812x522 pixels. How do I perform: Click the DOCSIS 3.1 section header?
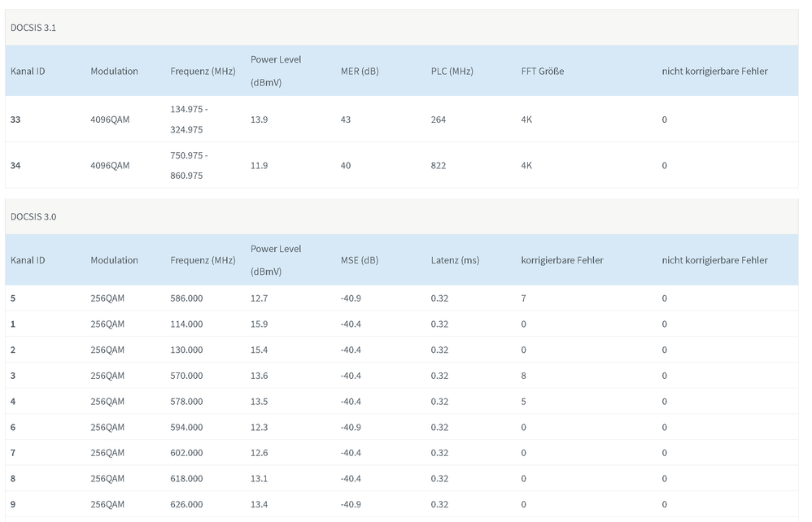(33, 28)
